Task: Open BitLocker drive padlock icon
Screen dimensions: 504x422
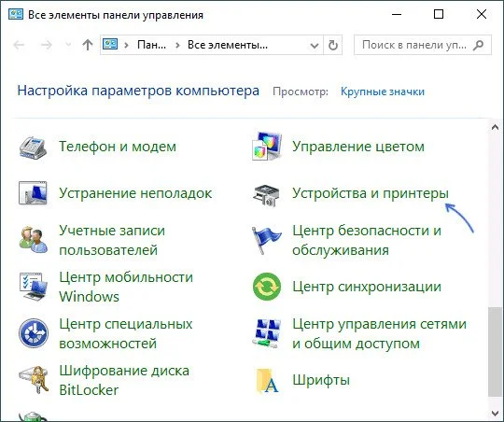Action: pos(34,380)
